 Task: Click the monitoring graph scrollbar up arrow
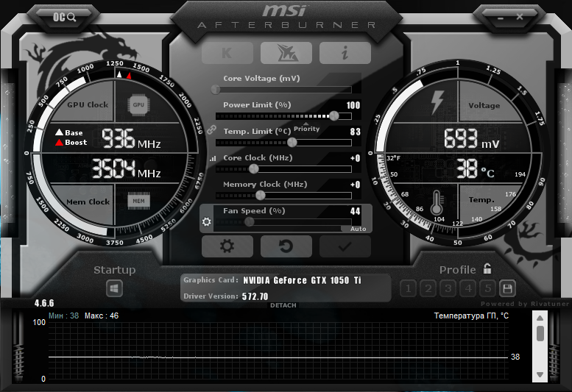[540, 318]
